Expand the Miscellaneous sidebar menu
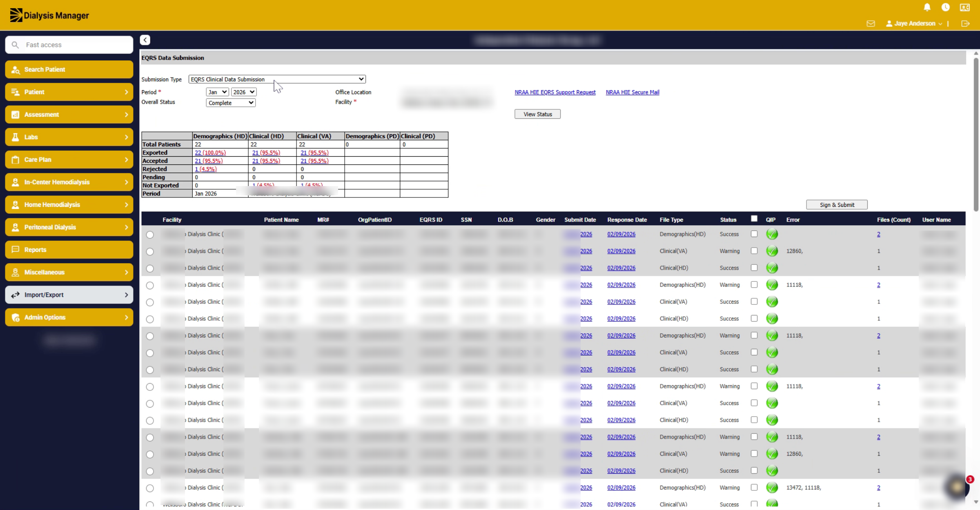The height and width of the screenshot is (510, 980). click(x=69, y=272)
